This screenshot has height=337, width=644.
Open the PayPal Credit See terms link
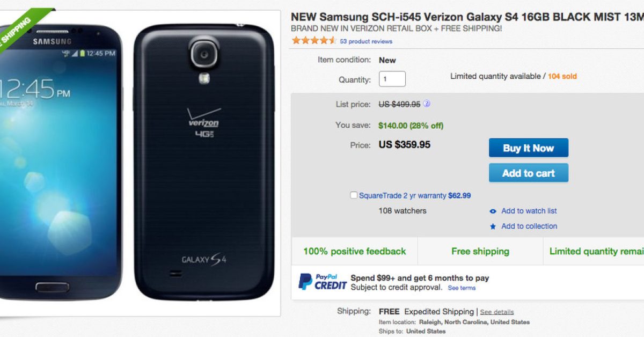pos(462,288)
